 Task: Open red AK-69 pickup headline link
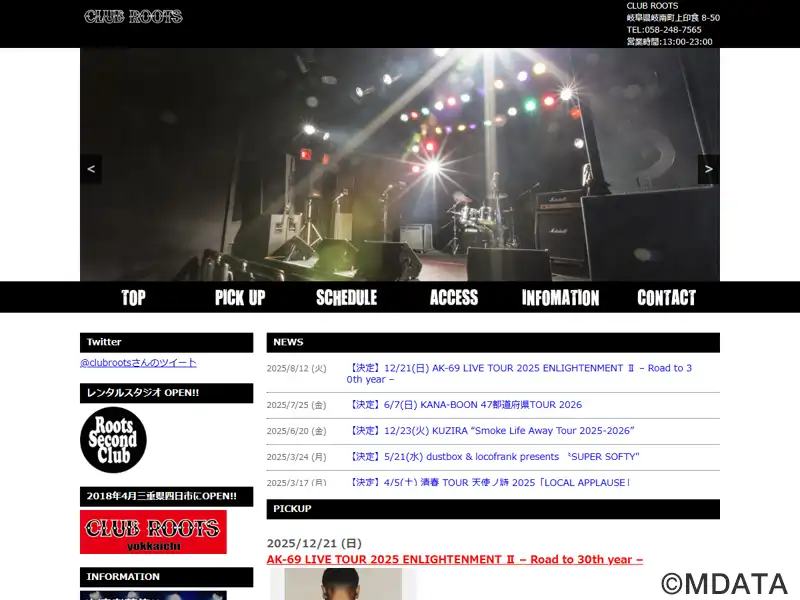(x=455, y=559)
